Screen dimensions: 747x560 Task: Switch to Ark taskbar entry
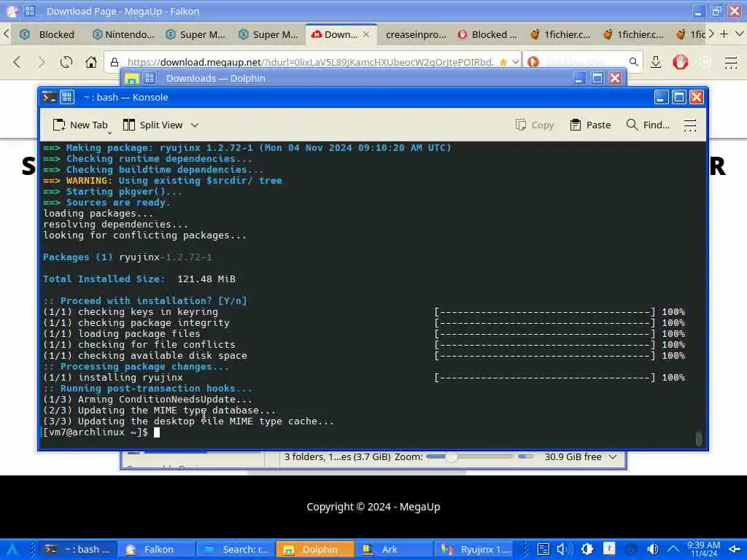(394, 550)
